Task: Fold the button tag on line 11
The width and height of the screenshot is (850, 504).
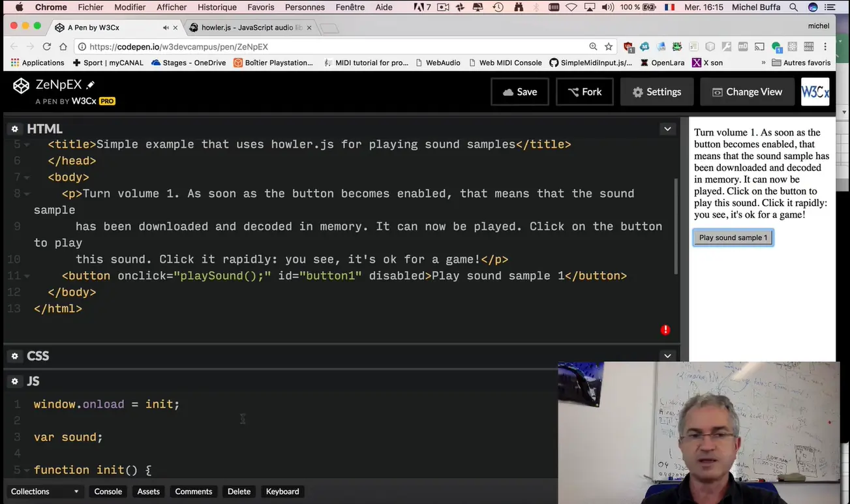Action: tap(27, 276)
